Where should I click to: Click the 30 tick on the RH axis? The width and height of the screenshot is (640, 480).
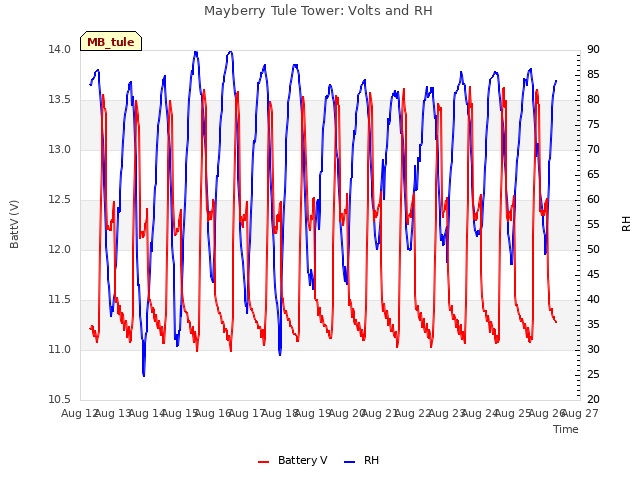point(593,350)
